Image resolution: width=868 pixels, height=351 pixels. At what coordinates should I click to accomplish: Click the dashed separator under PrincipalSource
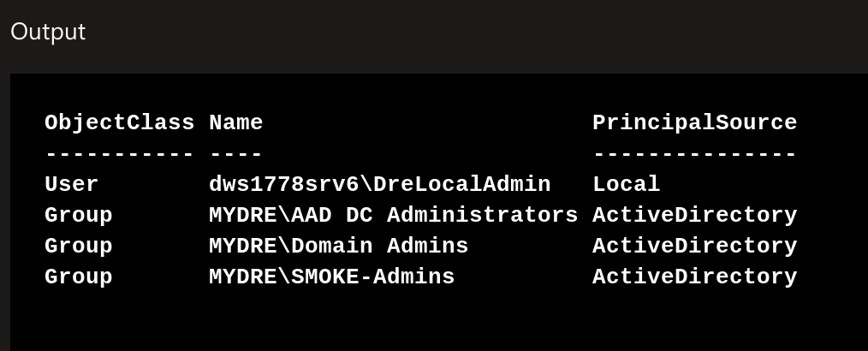click(695, 153)
